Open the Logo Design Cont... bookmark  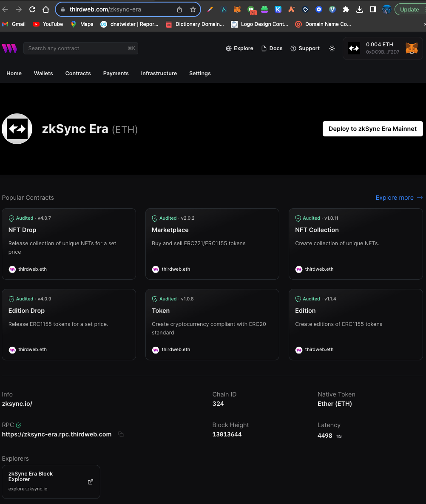(260, 24)
